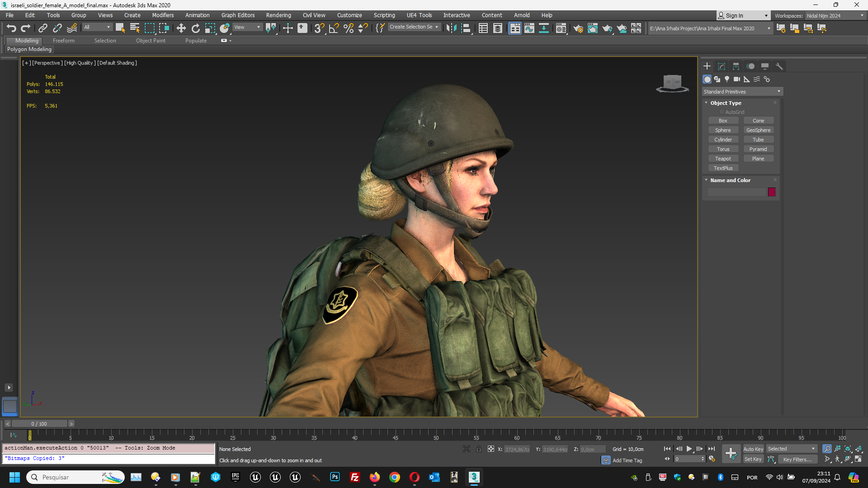The height and width of the screenshot is (488, 868).
Task: Click the GeoSphere object button
Action: click(x=758, y=130)
